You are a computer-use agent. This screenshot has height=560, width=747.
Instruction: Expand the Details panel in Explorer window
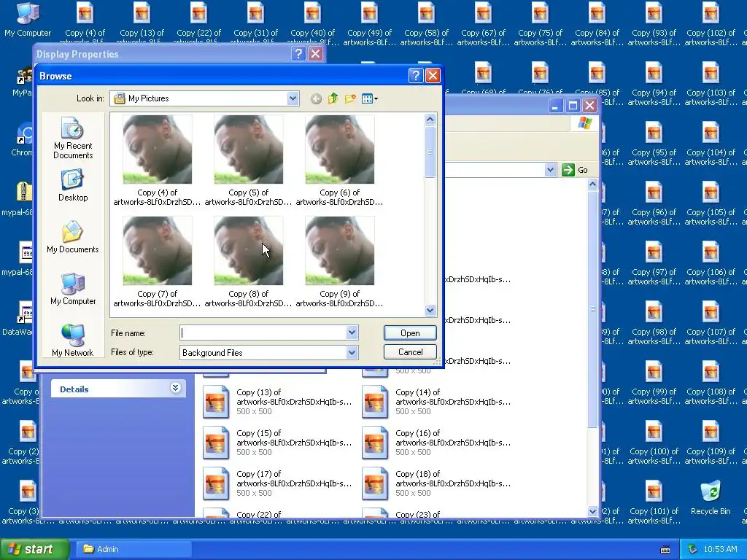175,388
